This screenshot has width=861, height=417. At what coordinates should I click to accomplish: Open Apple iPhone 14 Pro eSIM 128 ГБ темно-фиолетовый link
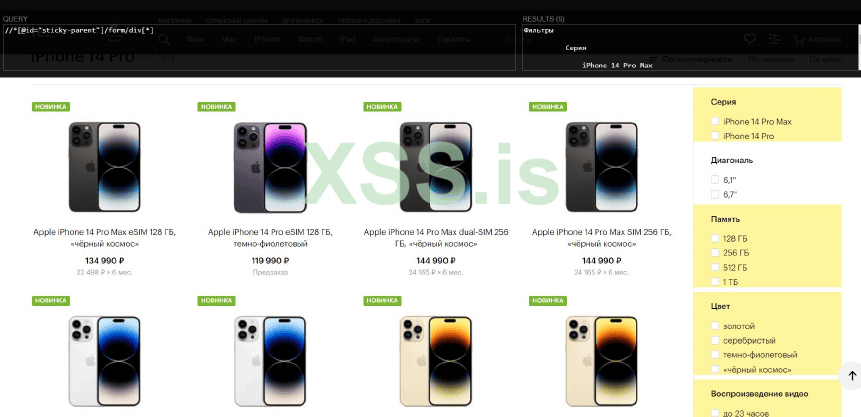(270, 237)
